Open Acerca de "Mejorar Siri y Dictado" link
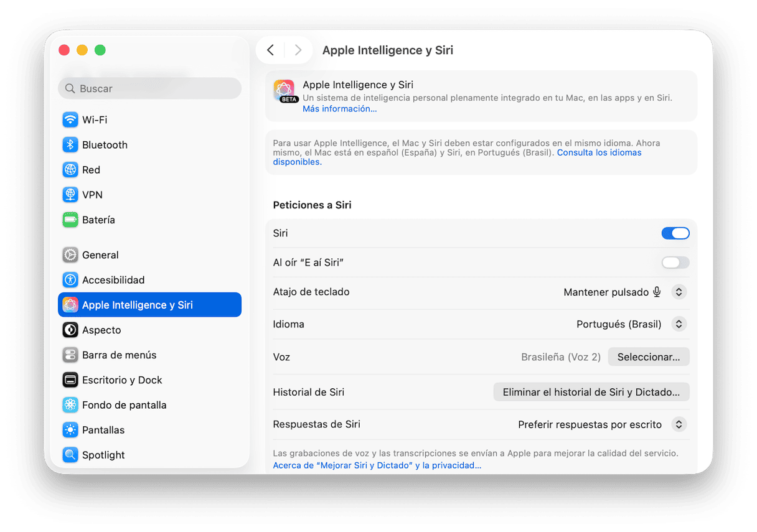This screenshot has width=757, height=532. click(x=377, y=465)
